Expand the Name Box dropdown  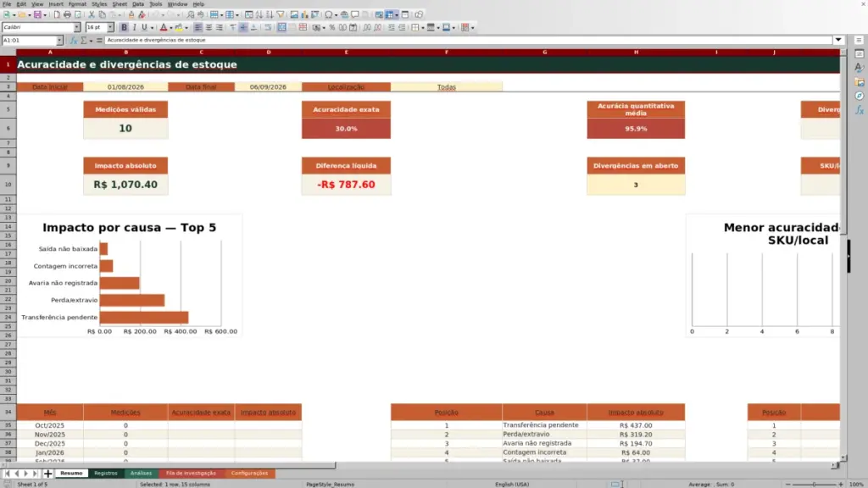pyautogui.click(x=60, y=41)
